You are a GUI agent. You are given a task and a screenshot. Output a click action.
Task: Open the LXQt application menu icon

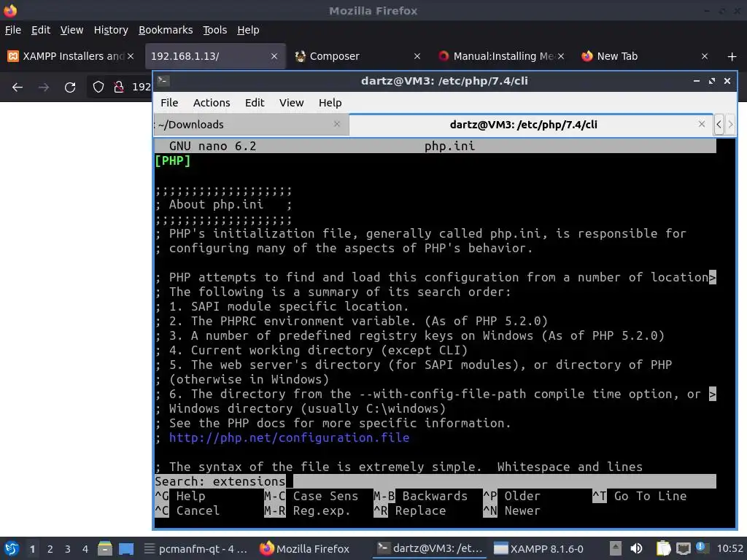11,548
